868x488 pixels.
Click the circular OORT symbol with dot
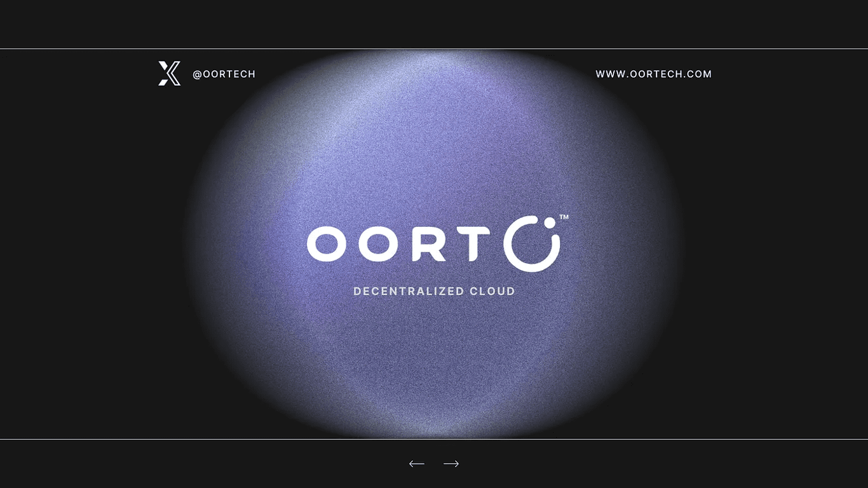point(532,244)
